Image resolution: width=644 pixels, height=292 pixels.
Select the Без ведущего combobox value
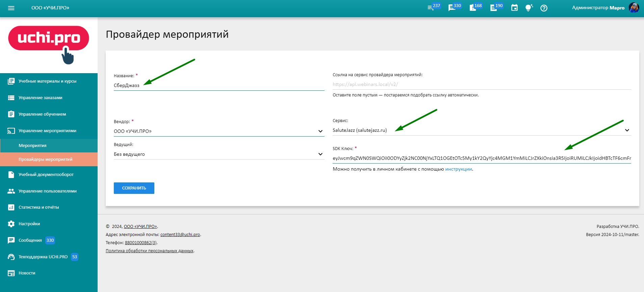[x=219, y=154]
